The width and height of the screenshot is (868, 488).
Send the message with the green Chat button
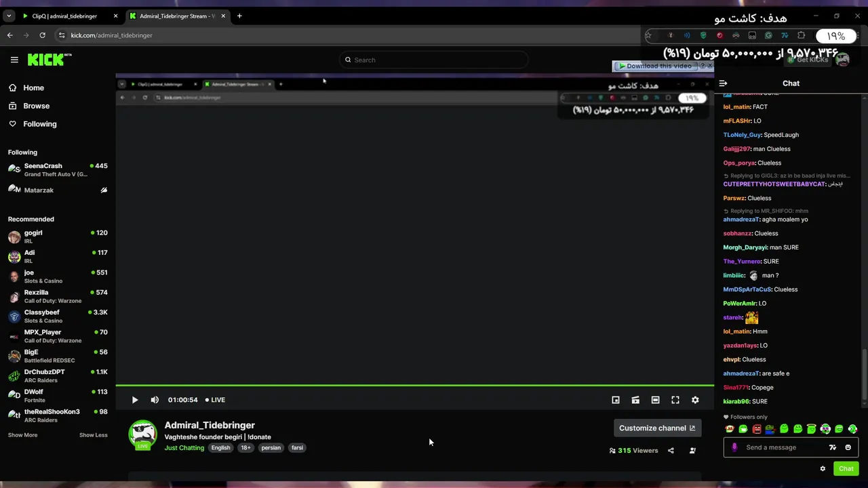coord(846,468)
